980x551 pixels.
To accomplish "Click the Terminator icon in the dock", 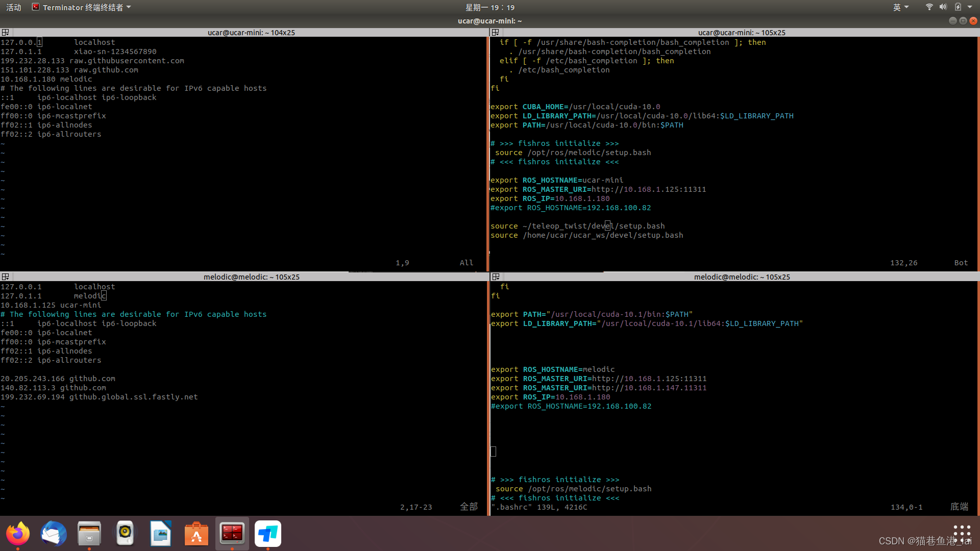I will pyautogui.click(x=232, y=534).
